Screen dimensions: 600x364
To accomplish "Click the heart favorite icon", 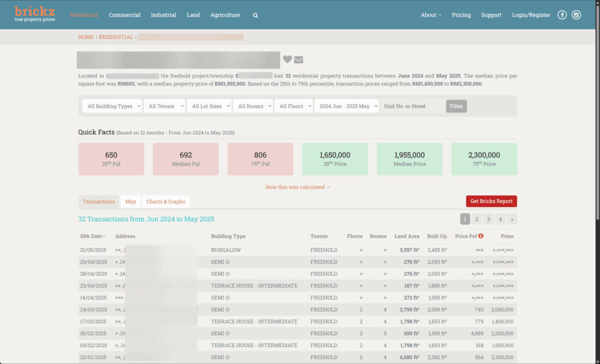I will pyautogui.click(x=287, y=59).
